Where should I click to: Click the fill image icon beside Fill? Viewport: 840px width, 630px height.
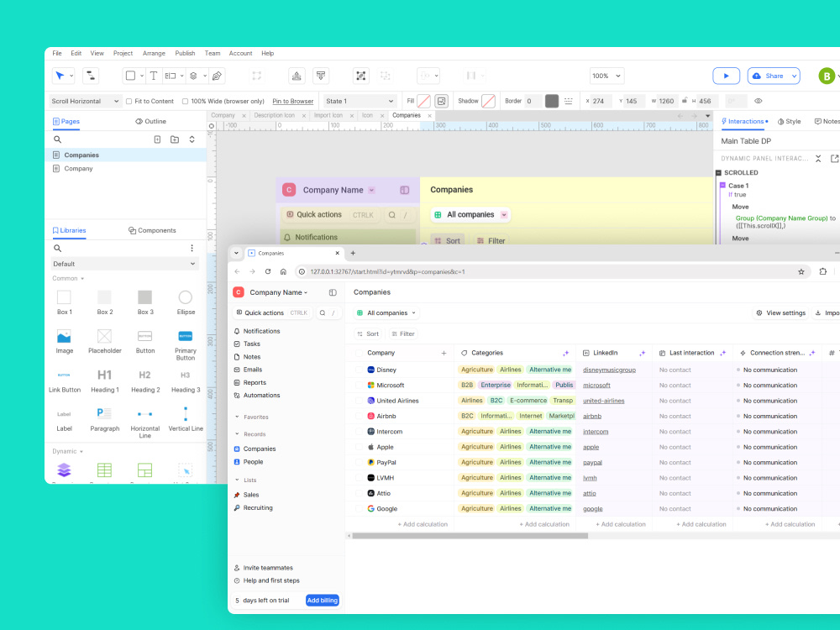(442, 101)
